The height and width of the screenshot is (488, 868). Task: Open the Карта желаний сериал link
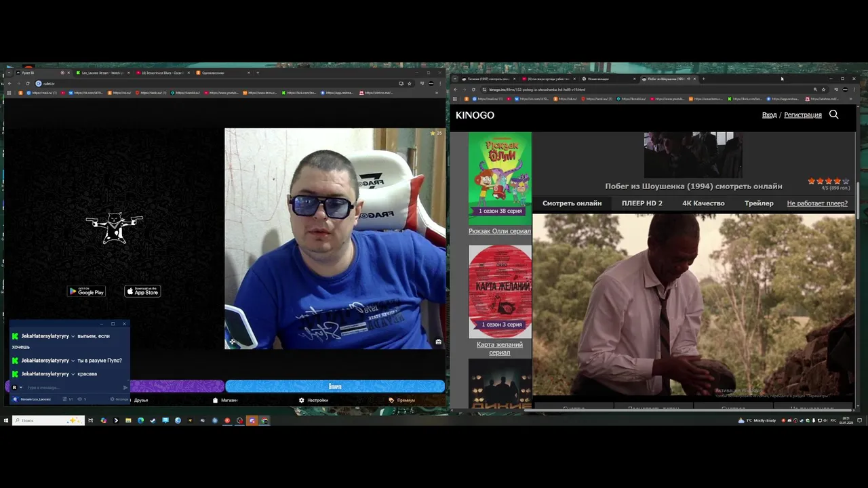coord(500,348)
